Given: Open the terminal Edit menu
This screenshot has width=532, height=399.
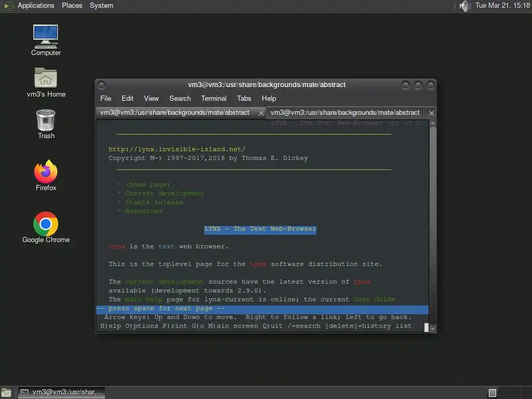Looking at the screenshot, I should pos(127,98).
